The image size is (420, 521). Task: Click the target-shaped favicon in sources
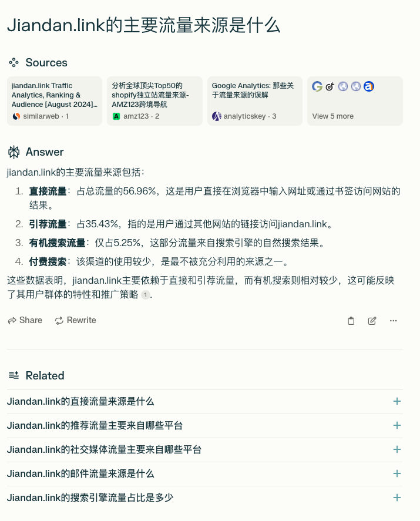[330, 86]
